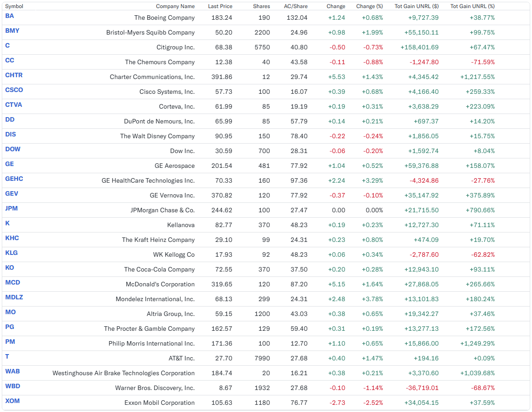Open the MDLZ ticker link
Screen dimensions: 532x412
point(14,298)
